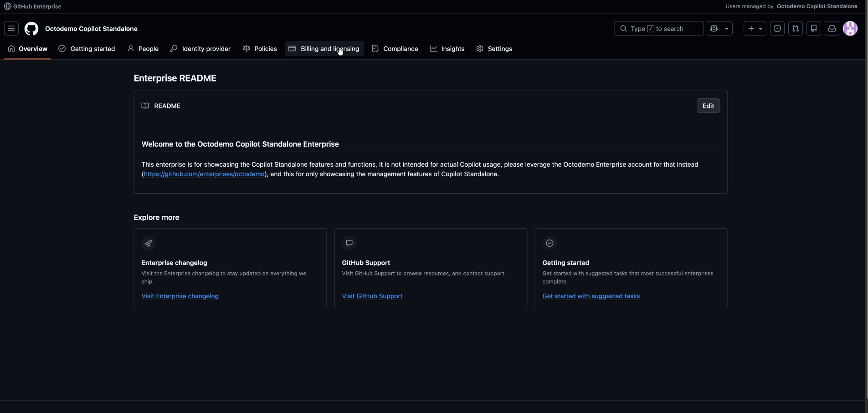
Task: Click the Explore more heading
Action: click(156, 218)
